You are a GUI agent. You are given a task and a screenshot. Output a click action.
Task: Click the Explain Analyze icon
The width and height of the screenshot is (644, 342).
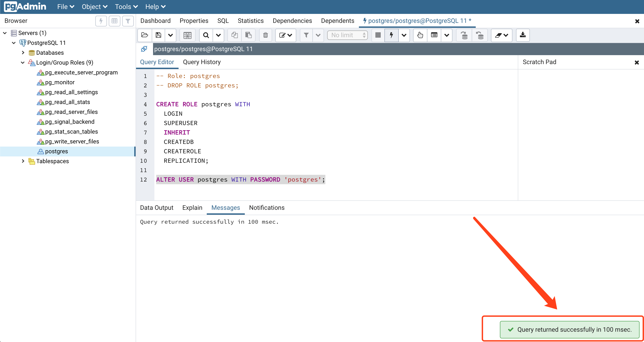[434, 35]
